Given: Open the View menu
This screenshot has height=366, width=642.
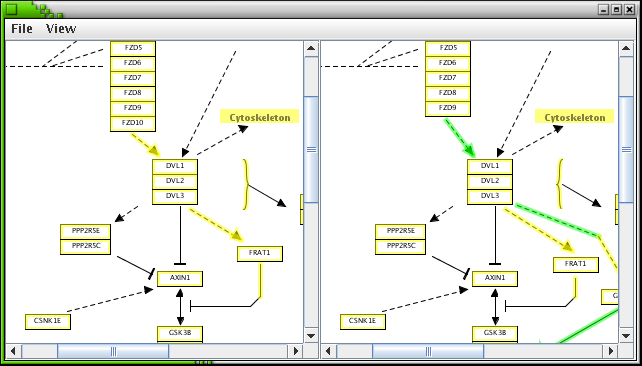Looking at the screenshot, I should [x=61, y=29].
